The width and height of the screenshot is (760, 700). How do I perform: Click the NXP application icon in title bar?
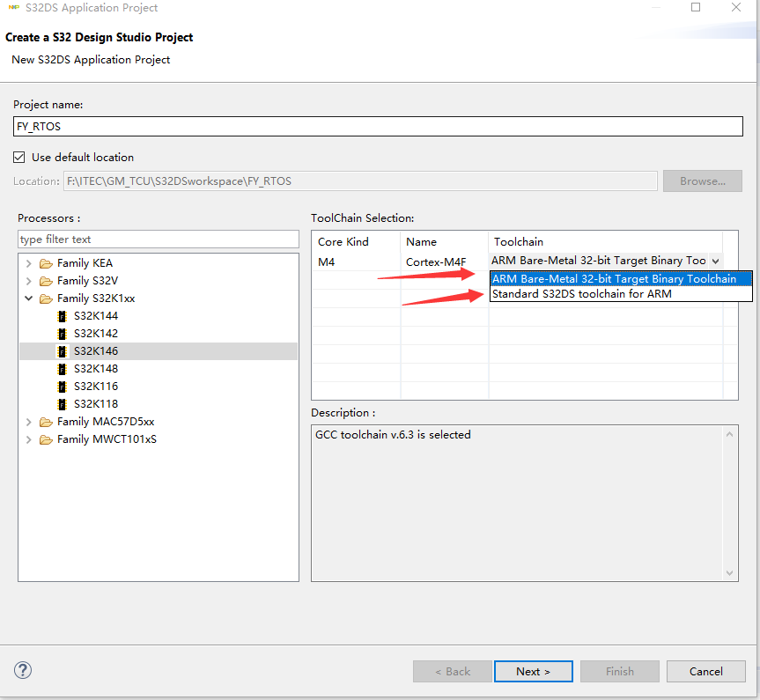point(13,8)
